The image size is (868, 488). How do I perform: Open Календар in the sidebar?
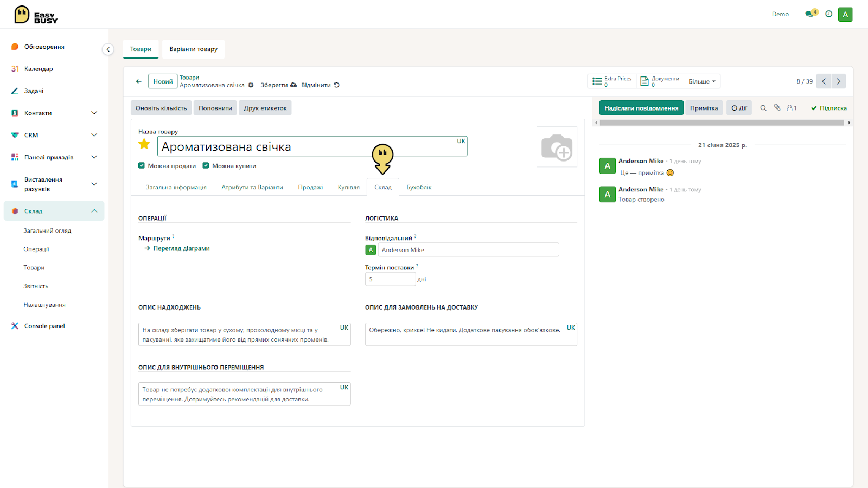coord(39,69)
